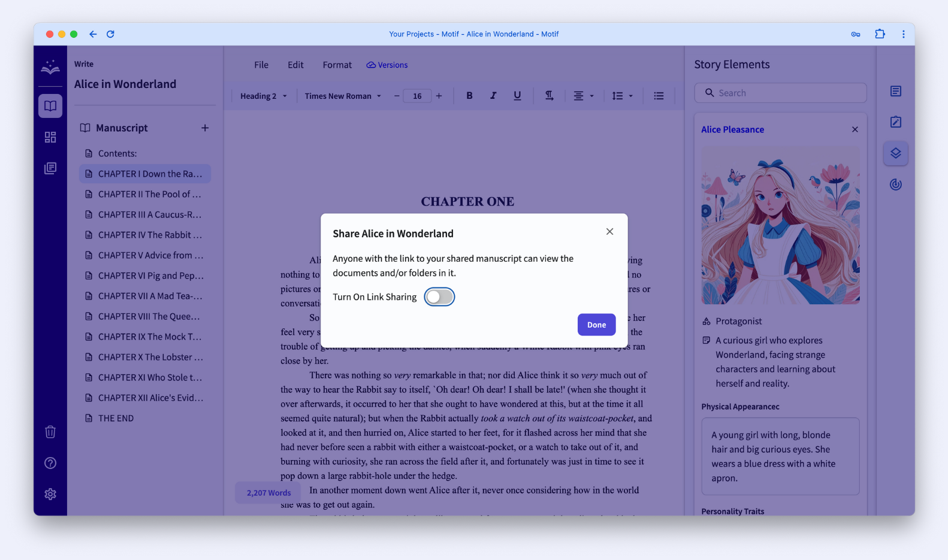The image size is (948, 560).
Task: Select CHAPTER III A Caucus-Race
Action: point(145,214)
